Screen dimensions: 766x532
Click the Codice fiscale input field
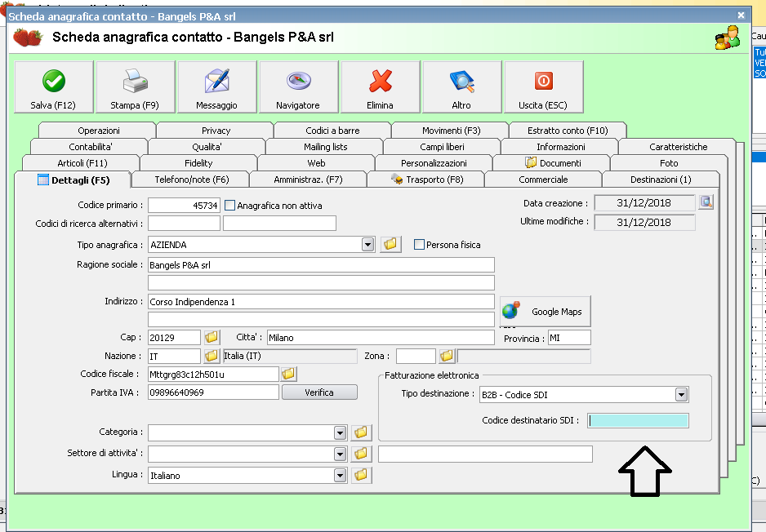click(x=213, y=375)
